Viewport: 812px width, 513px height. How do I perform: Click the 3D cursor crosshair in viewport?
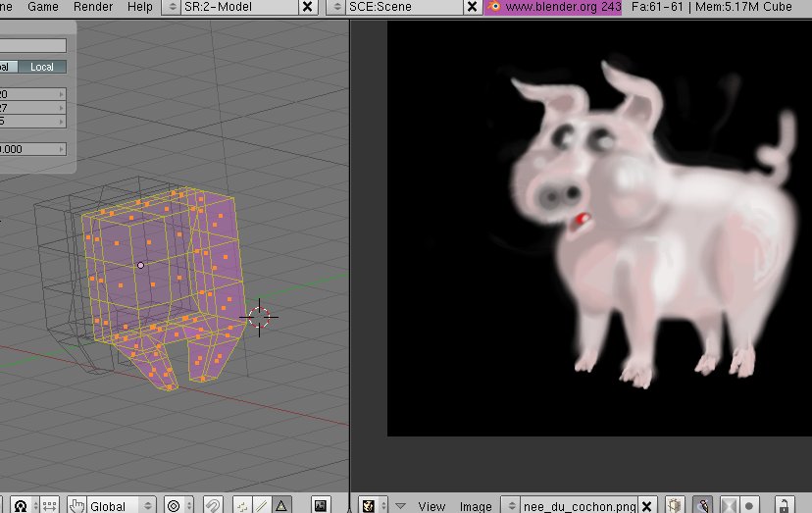[x=259, y=317]
